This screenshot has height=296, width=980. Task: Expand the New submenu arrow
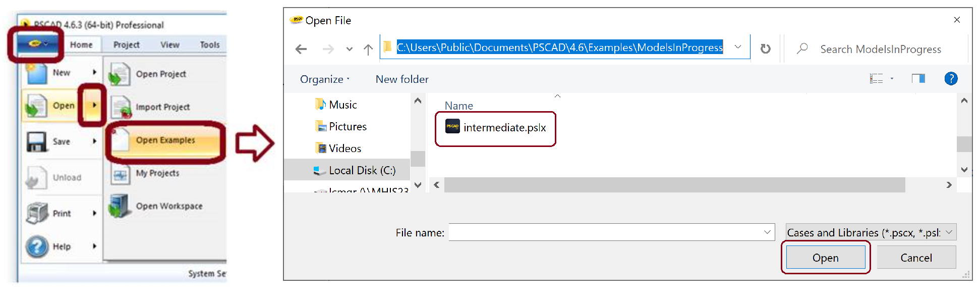tap(94, 72)
